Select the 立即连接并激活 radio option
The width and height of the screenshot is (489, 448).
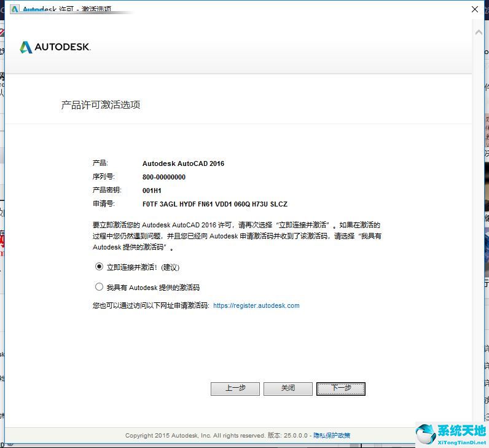click(99, 267)
